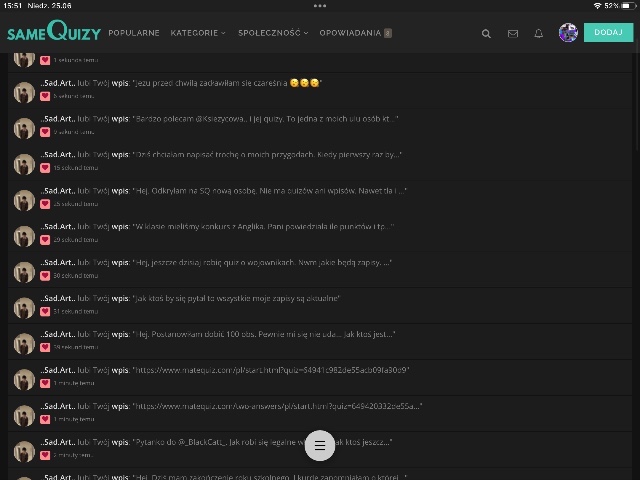Open the user profile avatar
This screenshot has width=640, height=480.
[568, 33]
